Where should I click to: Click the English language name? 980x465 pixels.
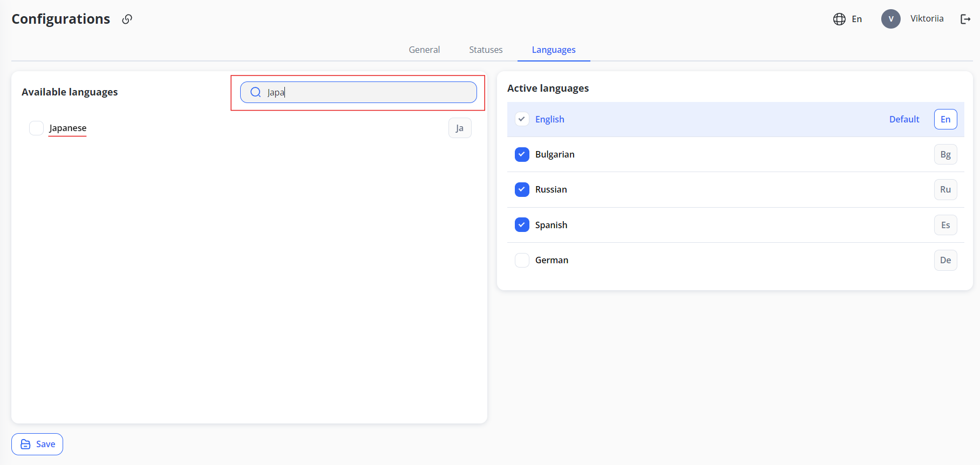549,119
